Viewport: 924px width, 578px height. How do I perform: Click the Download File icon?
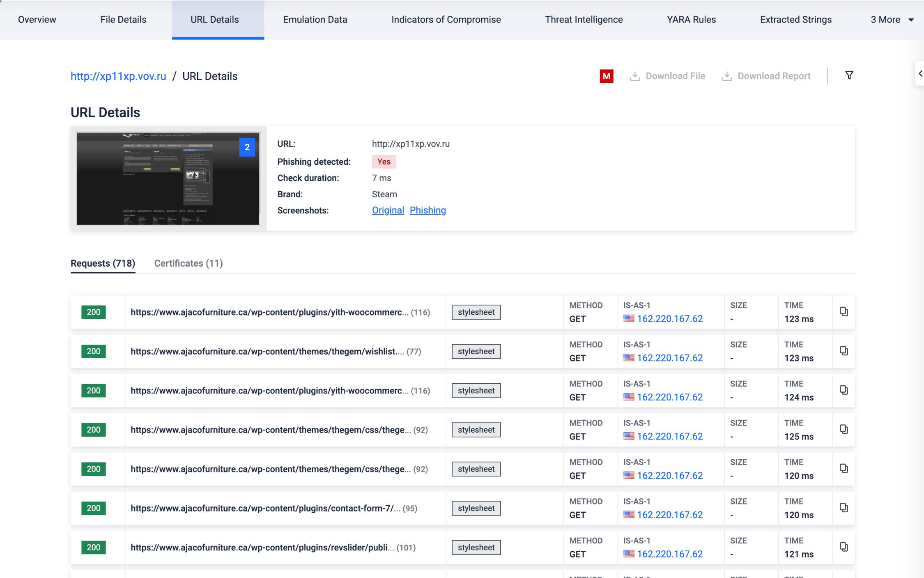tap(635, 76)
